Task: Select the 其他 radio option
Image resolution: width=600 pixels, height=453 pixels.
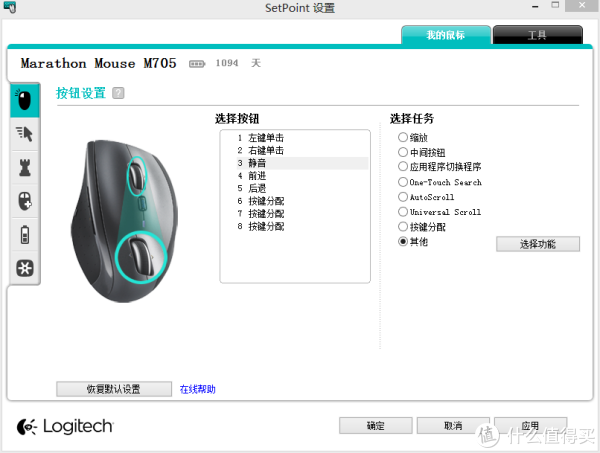Action: (403, 242)
